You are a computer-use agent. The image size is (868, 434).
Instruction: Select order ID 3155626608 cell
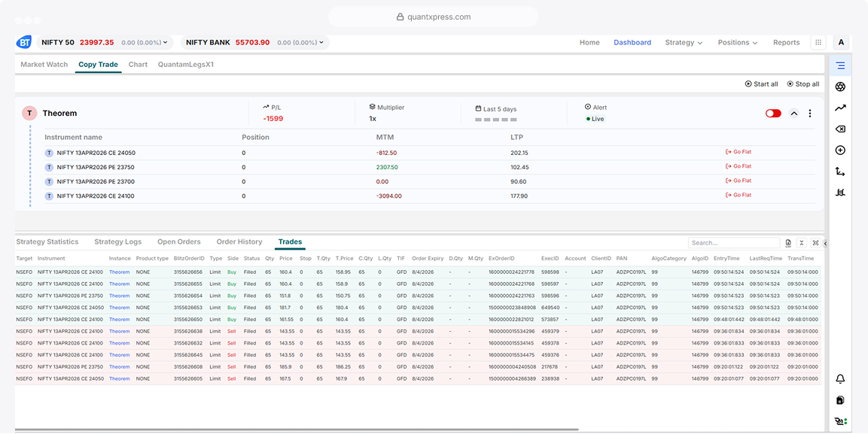tap(187, 366)
